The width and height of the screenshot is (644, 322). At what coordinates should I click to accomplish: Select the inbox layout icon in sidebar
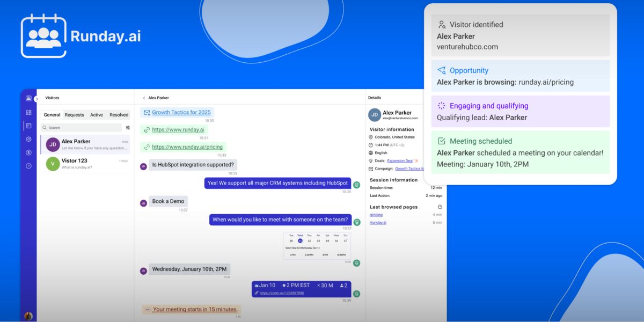[28, 126]
